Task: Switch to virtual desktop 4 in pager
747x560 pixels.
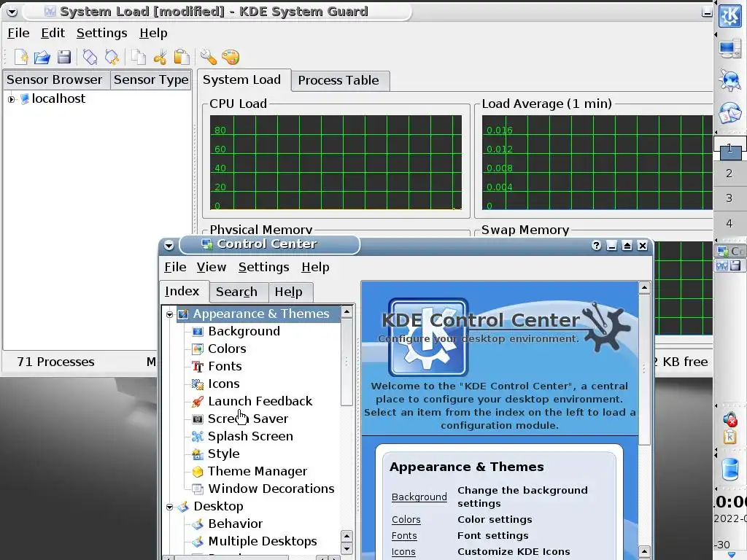Action: click(x=729, y=223)
